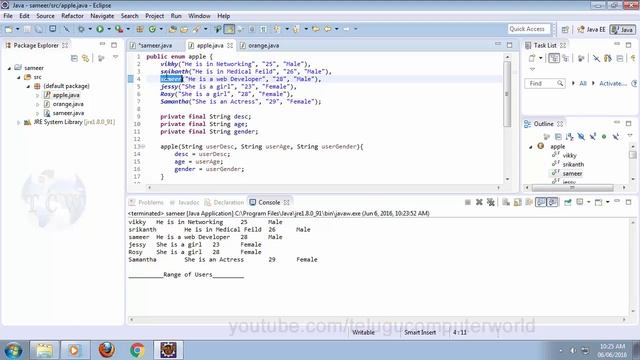Expand the orange.java tree node arrow
This screenshot has height=360, width=640.
(38, 104)
